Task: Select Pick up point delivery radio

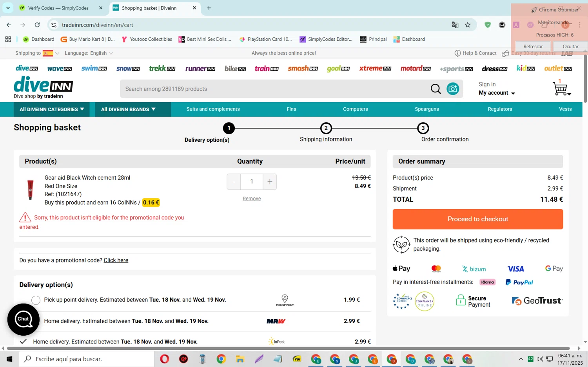Action: point(36,300)
